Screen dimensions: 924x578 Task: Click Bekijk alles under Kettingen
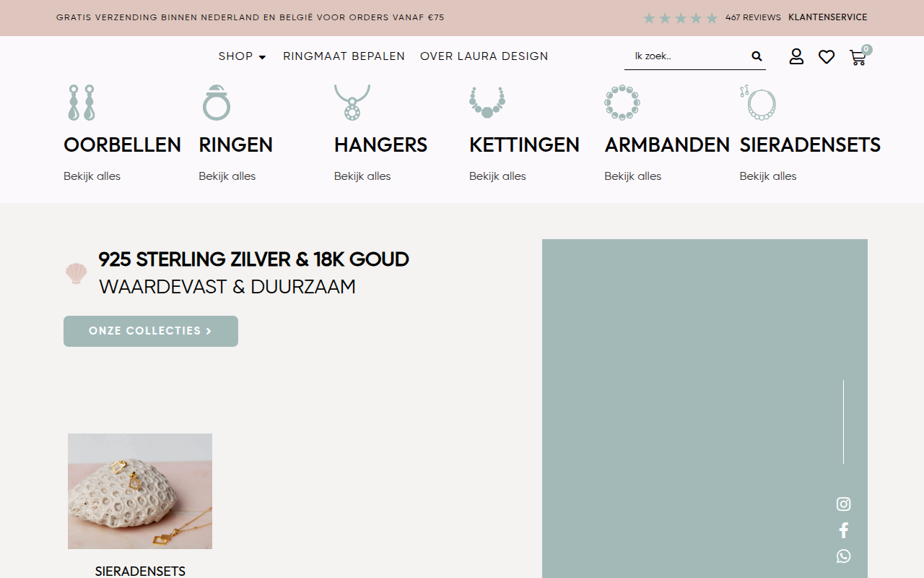click(498, 176)
